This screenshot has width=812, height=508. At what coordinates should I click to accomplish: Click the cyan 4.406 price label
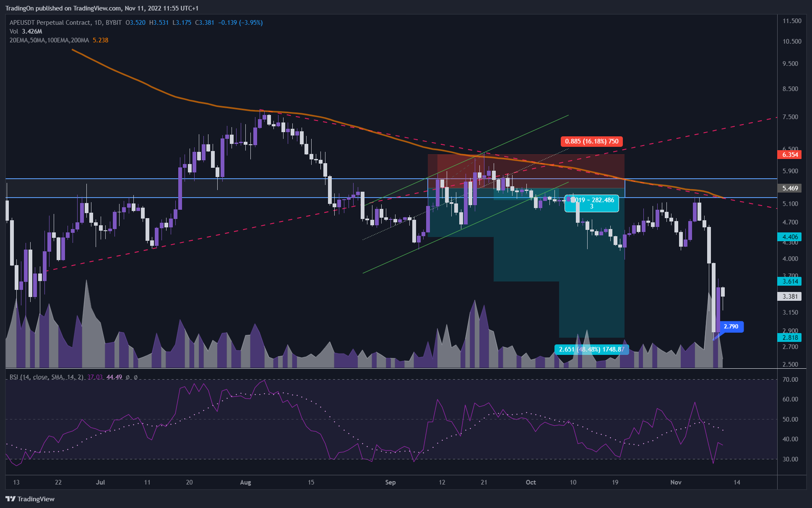(790, 237)
